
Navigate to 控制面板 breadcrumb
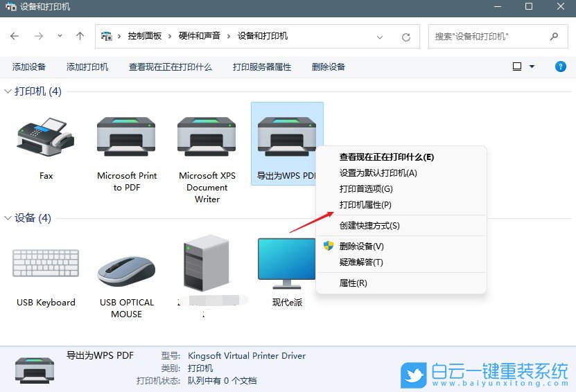click(x=145, y=36)
